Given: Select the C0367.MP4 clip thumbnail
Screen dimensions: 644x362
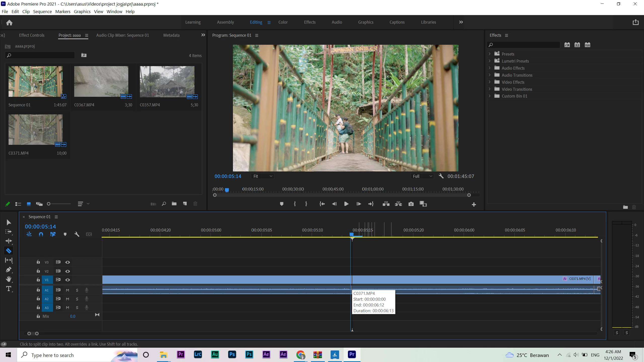Looking at the screenshot, I should tap(101, 81).
